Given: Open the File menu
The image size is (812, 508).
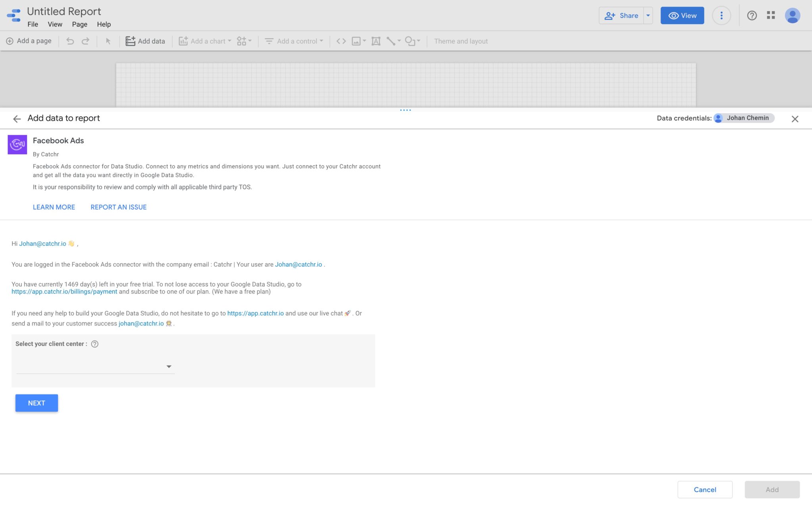Looking at the screenshot, I should 33,24.
